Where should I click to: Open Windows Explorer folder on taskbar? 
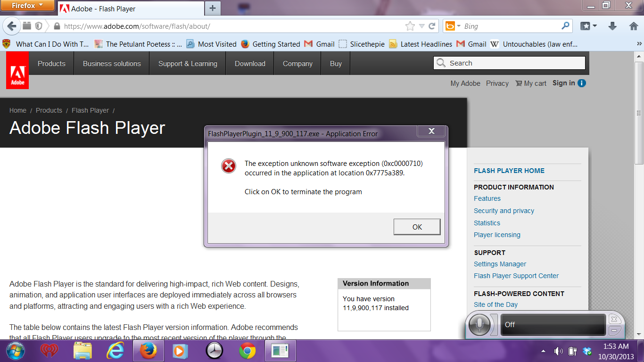(x=83, y=351)
